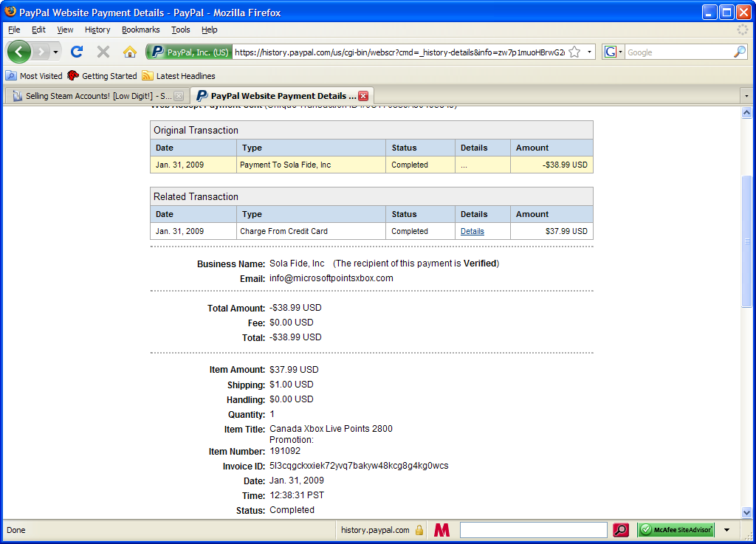Click the Invoice ID value text

(359, 466)
